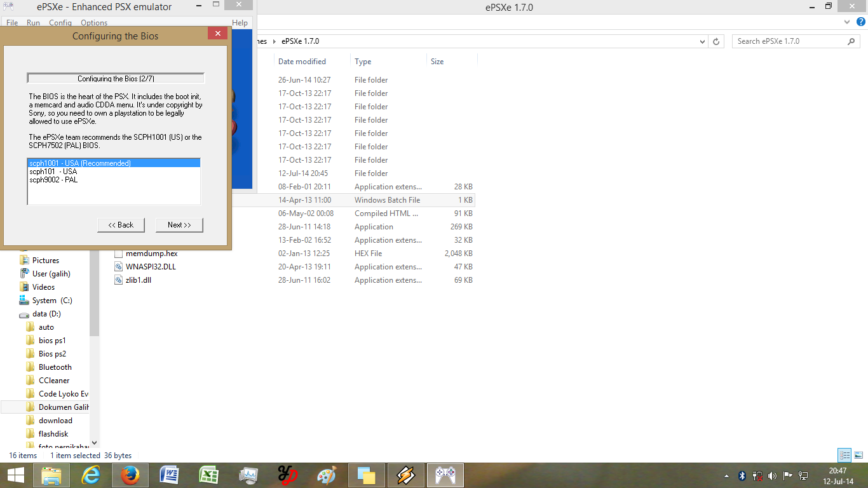This screenshot has height=488, width=868.
Task: Select the memdump.hex file
Action: (151, 254)
